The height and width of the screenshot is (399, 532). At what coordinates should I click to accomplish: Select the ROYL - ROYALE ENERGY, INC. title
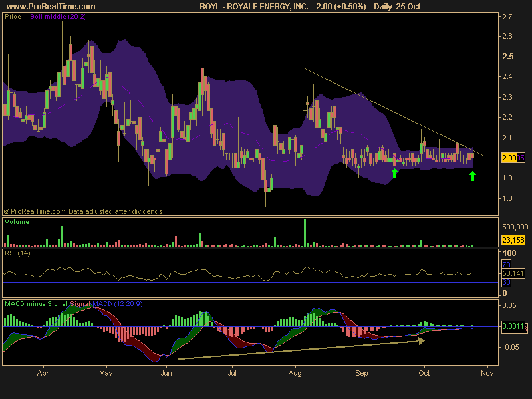pyautogui.click(x=254, y=7)
